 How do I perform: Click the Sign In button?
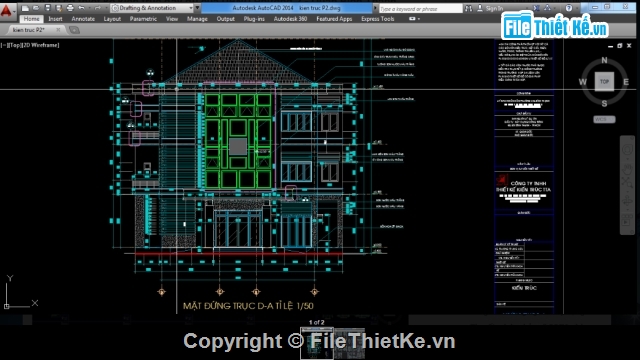491,8
